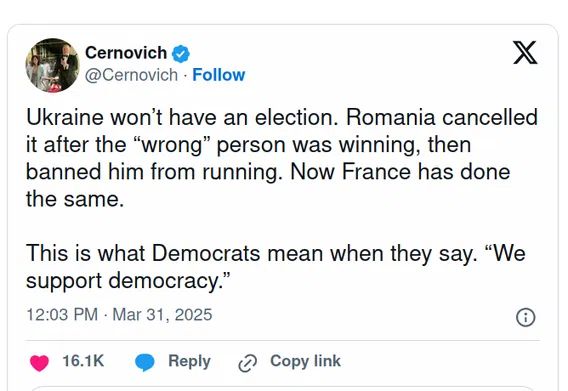Click the Copy link text
Viewport: 568px width, 391px height.
[305, 361]
